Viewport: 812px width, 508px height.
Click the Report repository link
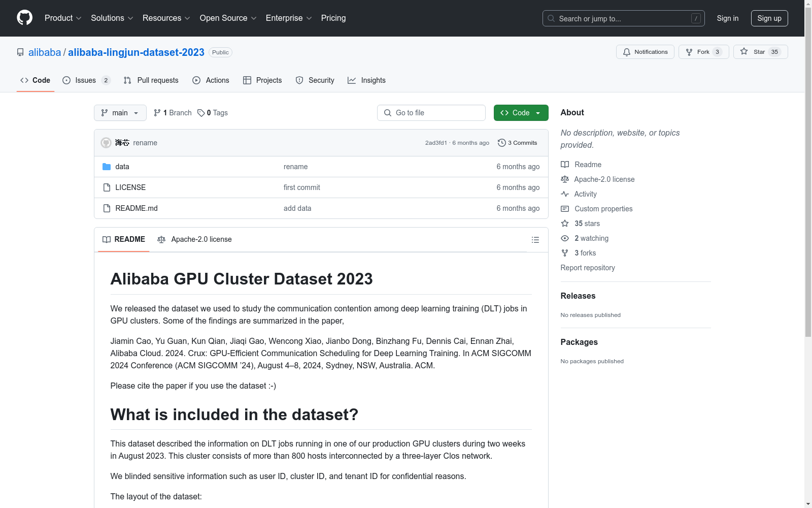point(587,268)
